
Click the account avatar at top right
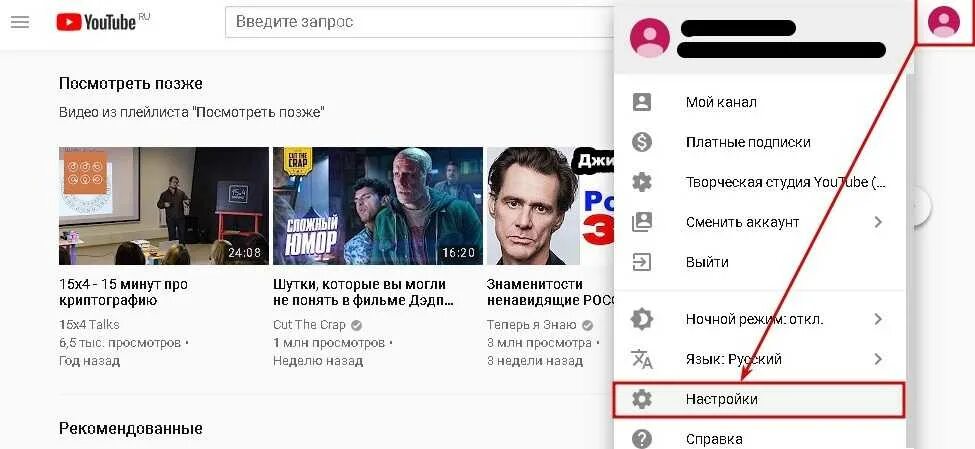coord(943,22)
